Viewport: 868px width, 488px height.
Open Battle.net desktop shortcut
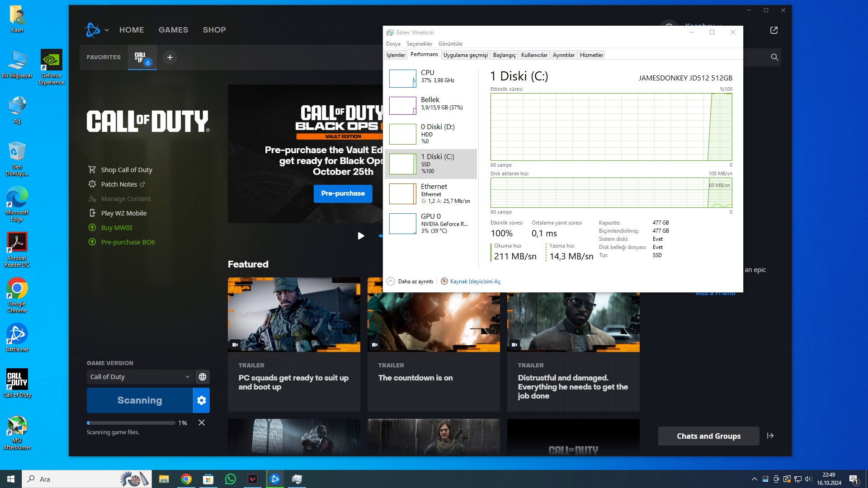click(x=17, y=338)
